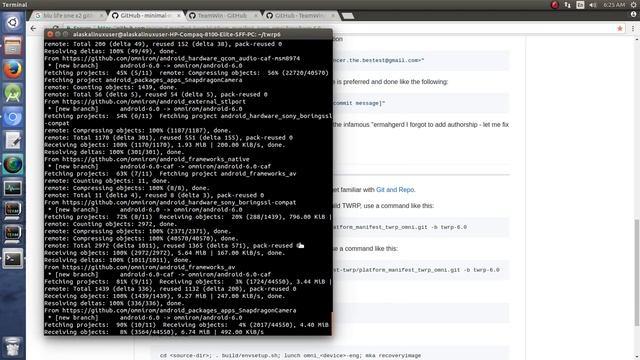Open the Files manager in the launcher
This screenshot has width=640, height=360.
[13, 46]
